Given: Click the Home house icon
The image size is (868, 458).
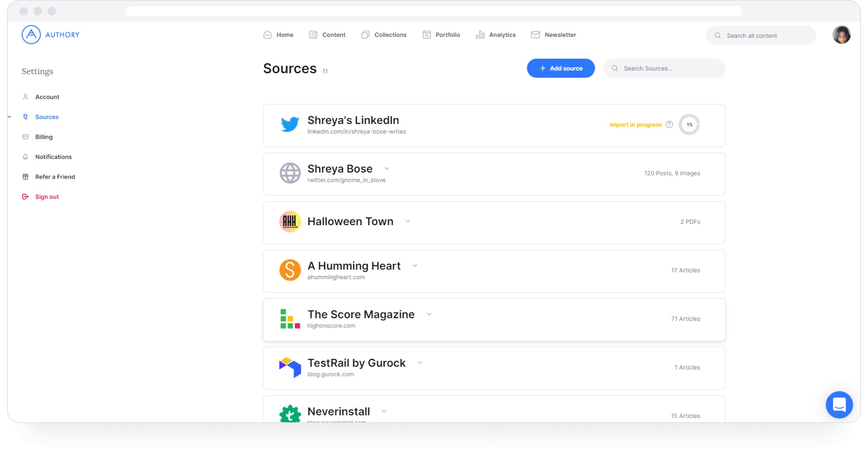Looking at the screenshot, I should pyautogui.click(x=267, y=35).
